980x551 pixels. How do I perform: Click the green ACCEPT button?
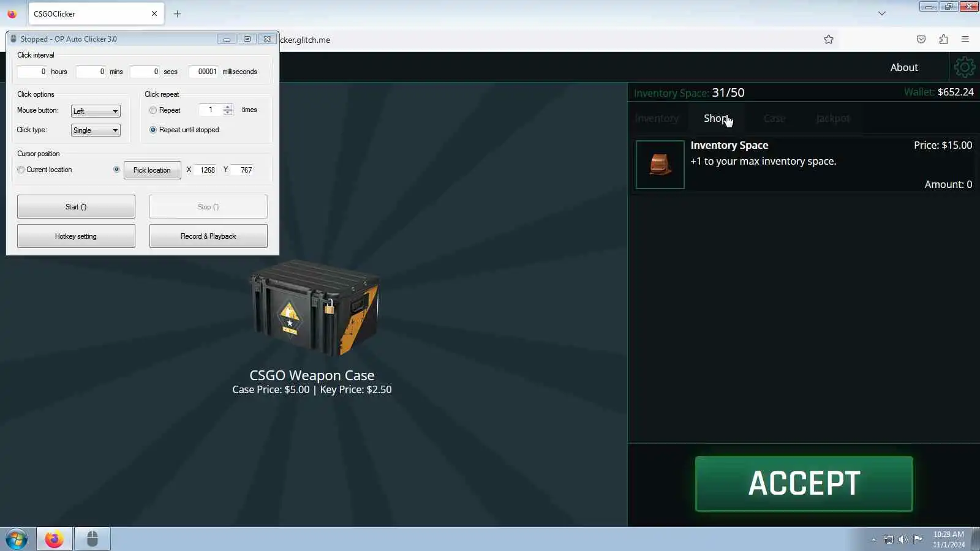(x=804, y=484)
